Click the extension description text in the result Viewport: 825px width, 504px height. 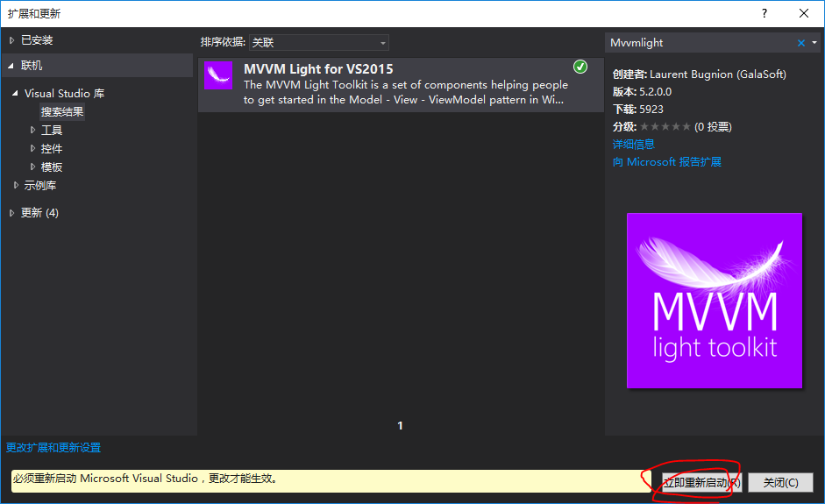tap(406, 92)
